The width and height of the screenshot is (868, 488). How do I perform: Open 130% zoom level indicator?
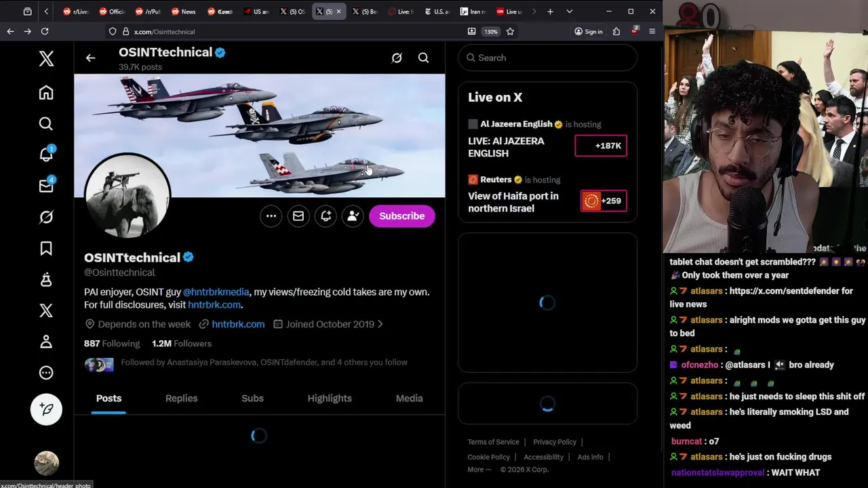click(x=491, y=32)
